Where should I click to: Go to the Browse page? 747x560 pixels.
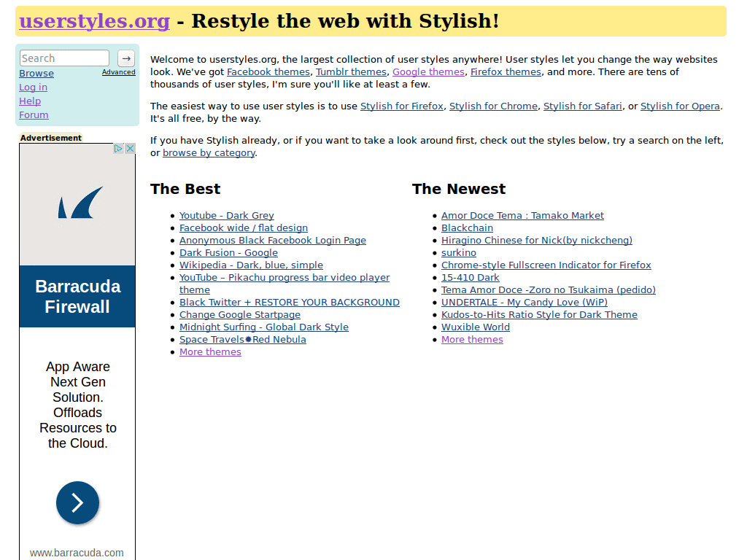pos(36,74)
